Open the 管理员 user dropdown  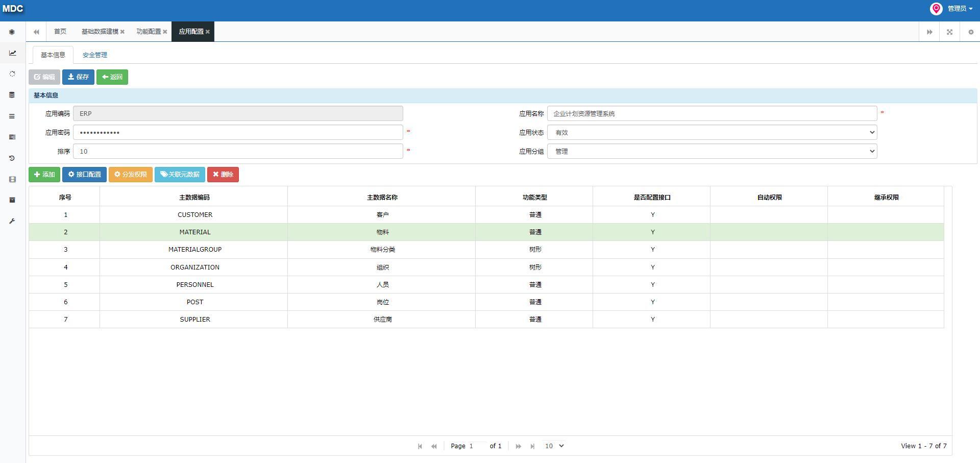tap(960, 9)
